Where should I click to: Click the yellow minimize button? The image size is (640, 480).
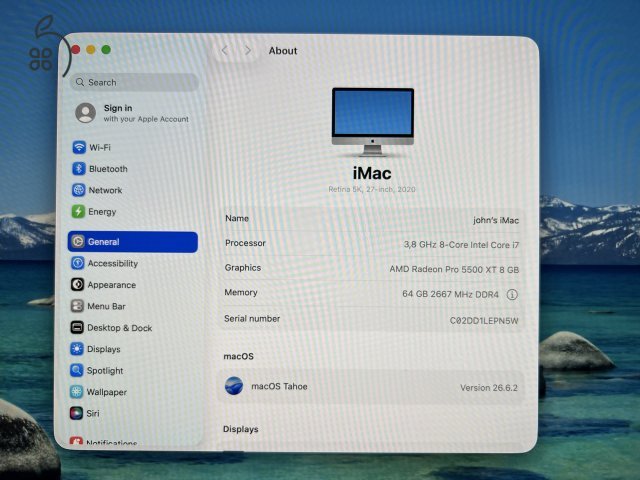pos(91,49)
